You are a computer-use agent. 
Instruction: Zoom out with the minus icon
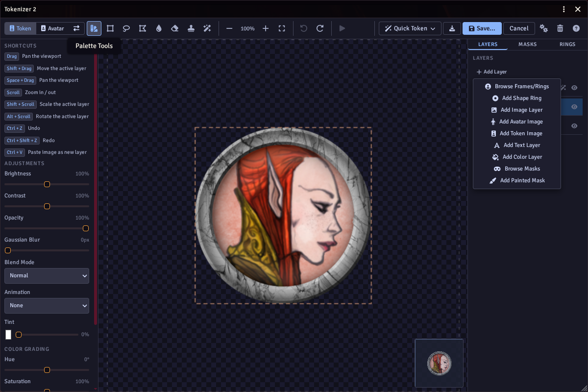[229, 28]
